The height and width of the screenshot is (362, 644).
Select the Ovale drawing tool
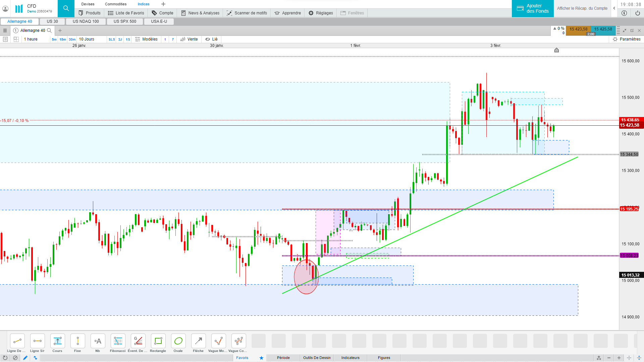178,341
